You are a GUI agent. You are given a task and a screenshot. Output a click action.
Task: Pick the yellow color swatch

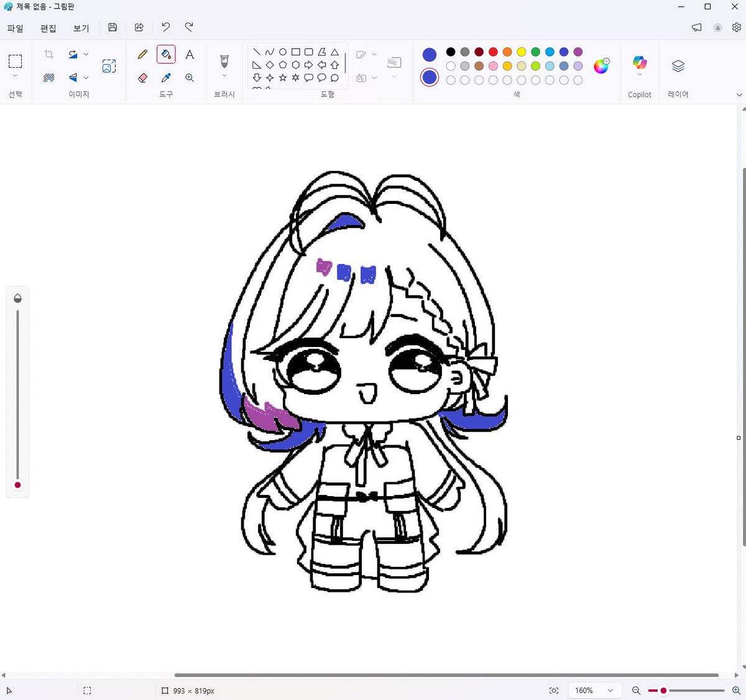coord(522,52)
